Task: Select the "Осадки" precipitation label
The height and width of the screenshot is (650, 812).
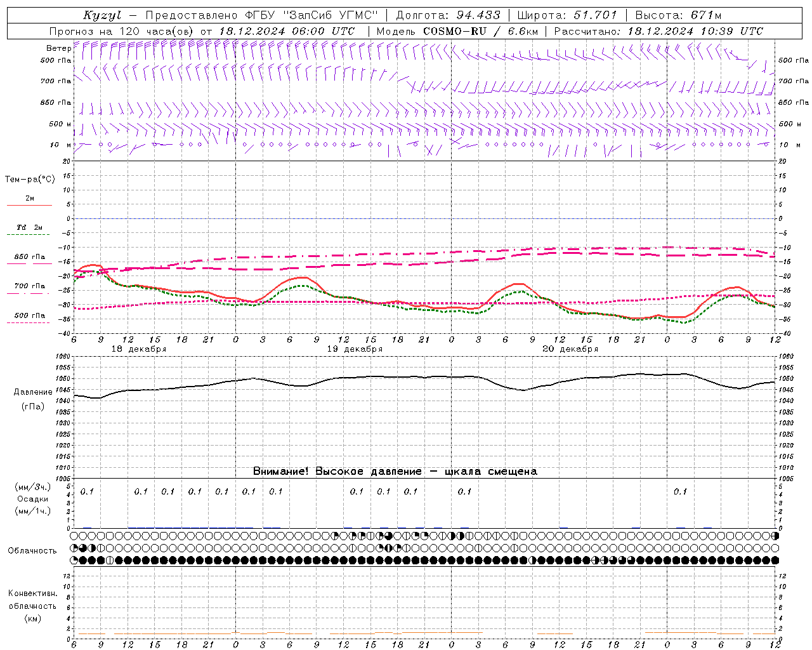Action: [x=33, y=499]
